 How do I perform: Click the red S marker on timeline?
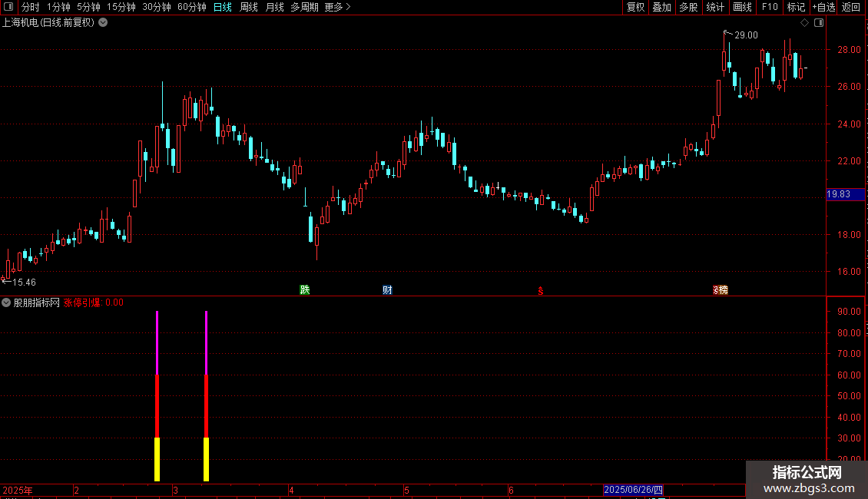(x=541, y=291)
